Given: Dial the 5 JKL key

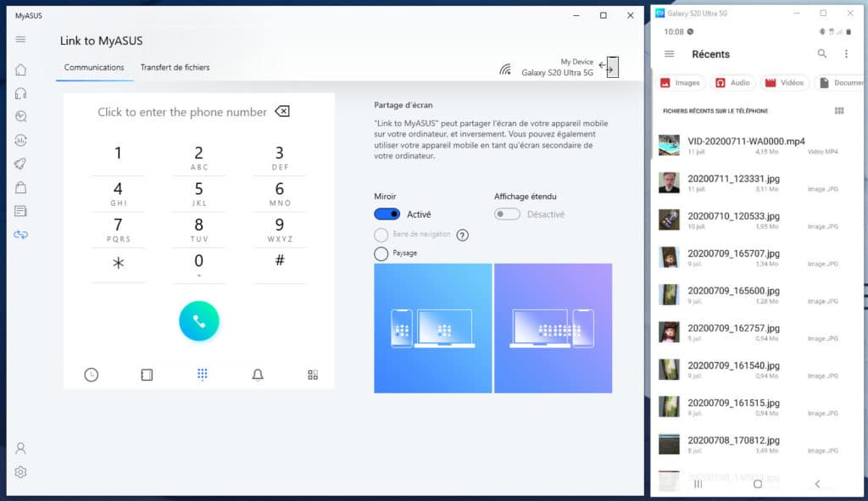Looking at the screenshot, I should tap(198, 194).
